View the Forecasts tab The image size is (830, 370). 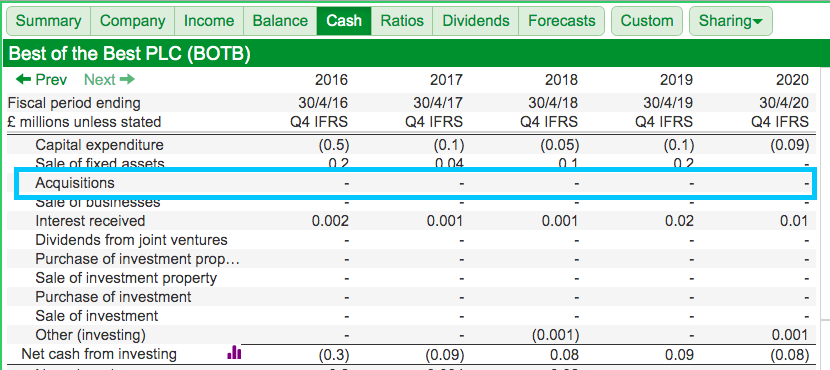[x=562, y=21]
